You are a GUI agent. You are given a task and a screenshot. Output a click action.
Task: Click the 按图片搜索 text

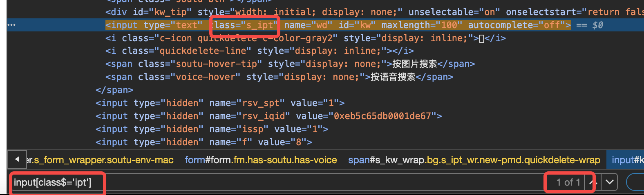[x=415, y=64]
